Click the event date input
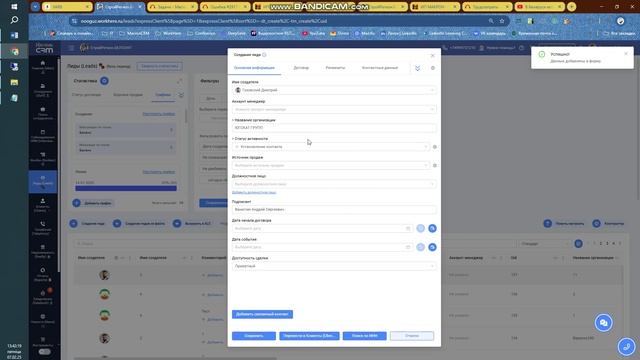Image resolution: width=640 pixels, height=360 pixels. coord(322,247)
